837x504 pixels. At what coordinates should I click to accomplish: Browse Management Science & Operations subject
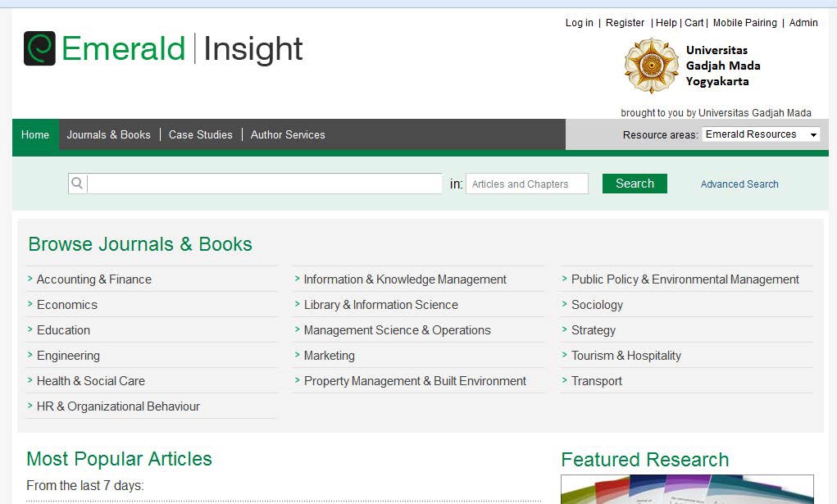pos(397,330)
